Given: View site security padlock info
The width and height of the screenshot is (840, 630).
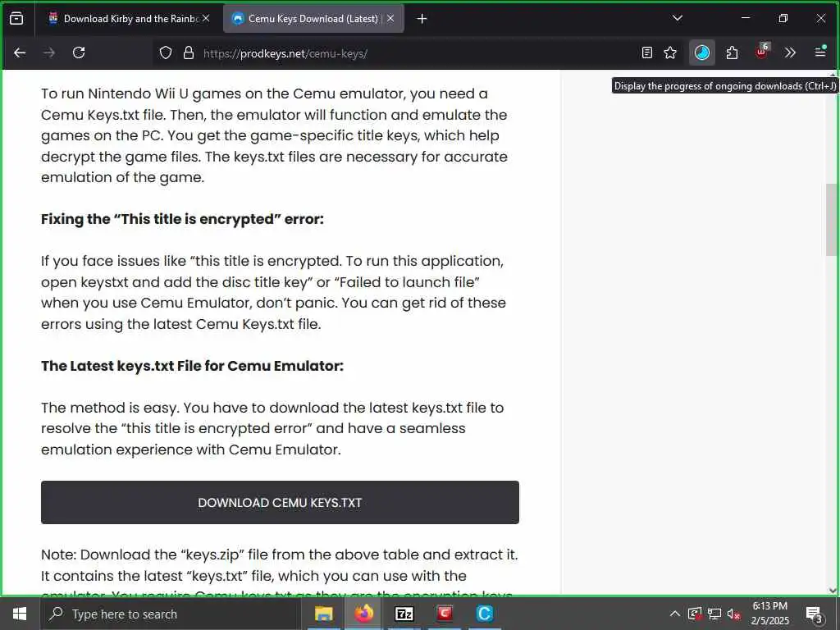Looking at the screenshot, I should tap(189, 53).
